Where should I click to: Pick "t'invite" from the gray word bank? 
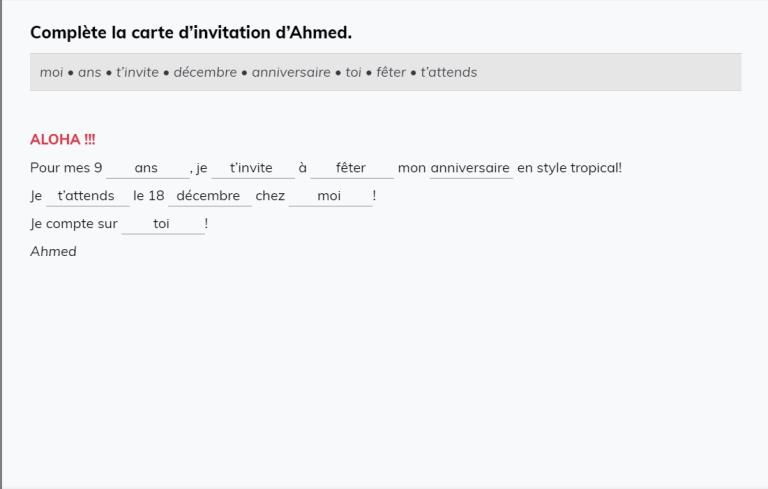coord(137,72)
